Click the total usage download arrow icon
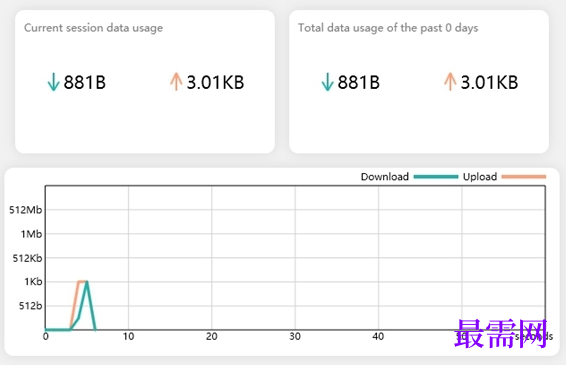Viewport: 566px width, 365px height. pos(327,82)
